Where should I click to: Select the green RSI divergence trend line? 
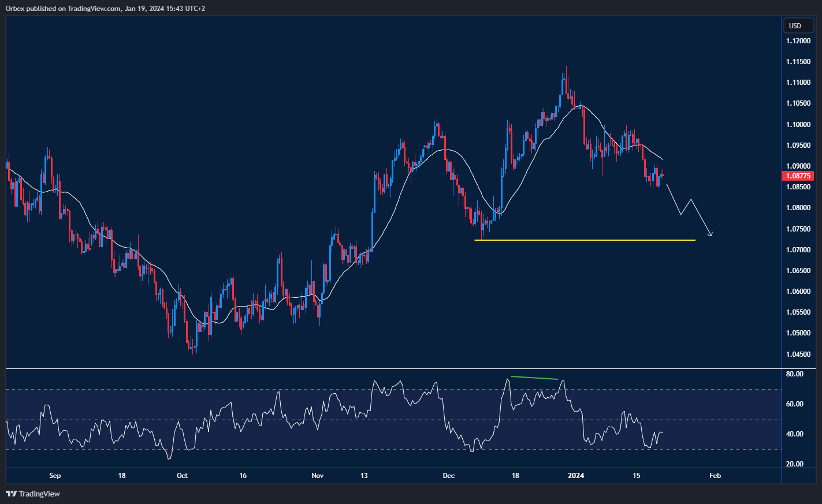coord(534,378)
